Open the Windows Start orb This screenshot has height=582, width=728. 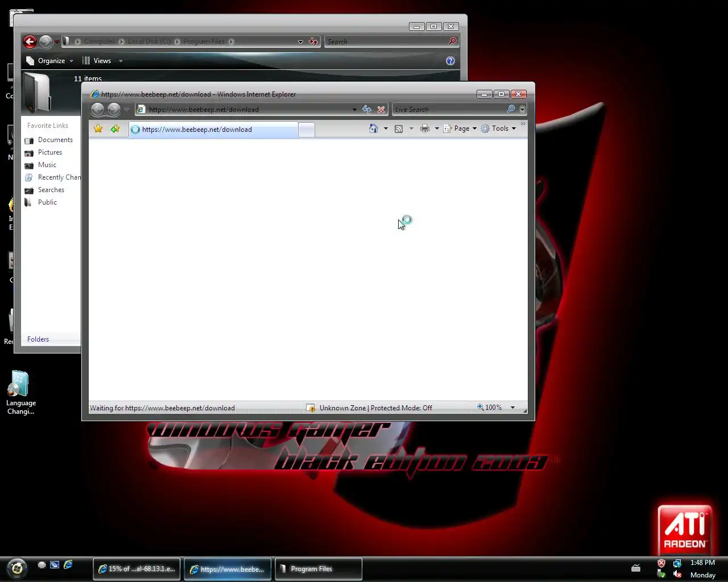[x=16, y=568]
